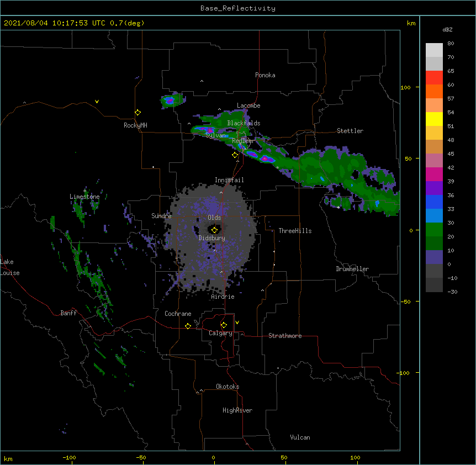
Task: Choose the bright green 30-20 dBZ swatch
Action: [x=434, y=230]
